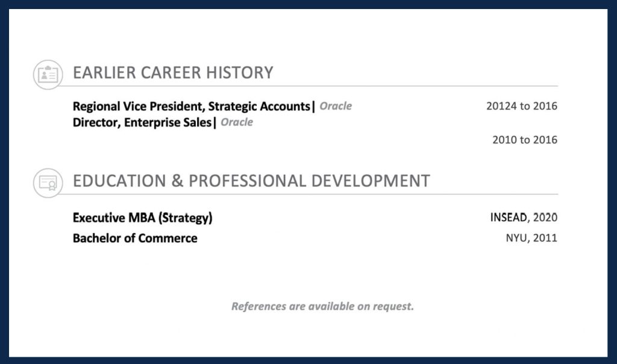Click the Education & Professional Development heading
This screenshot has height=364, width=617.
coord(251,181)
